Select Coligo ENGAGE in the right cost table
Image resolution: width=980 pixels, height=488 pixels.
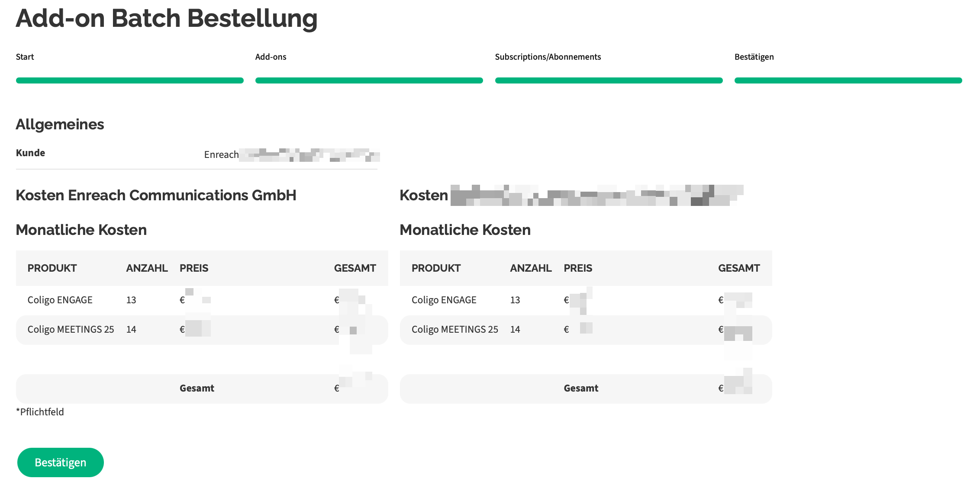pos(444,300)
